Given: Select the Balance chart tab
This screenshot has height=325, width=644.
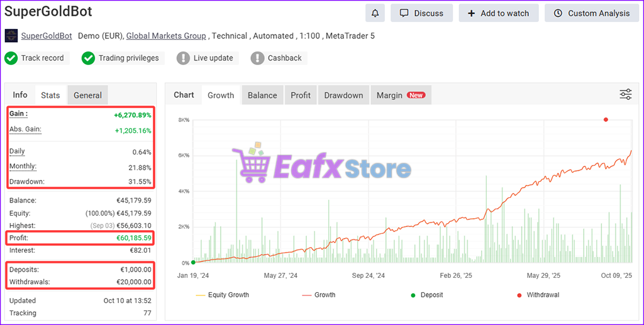Looking at the screenshot, I should coord(262,95).
